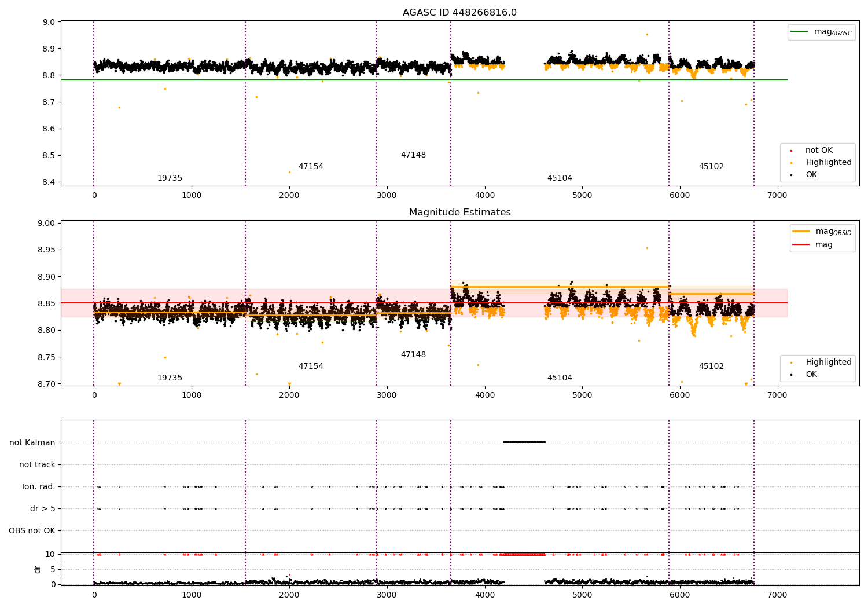The height and width of the screenshot is (608, 868).
Task: Click the "not track" row label
Action: point(37,464)
